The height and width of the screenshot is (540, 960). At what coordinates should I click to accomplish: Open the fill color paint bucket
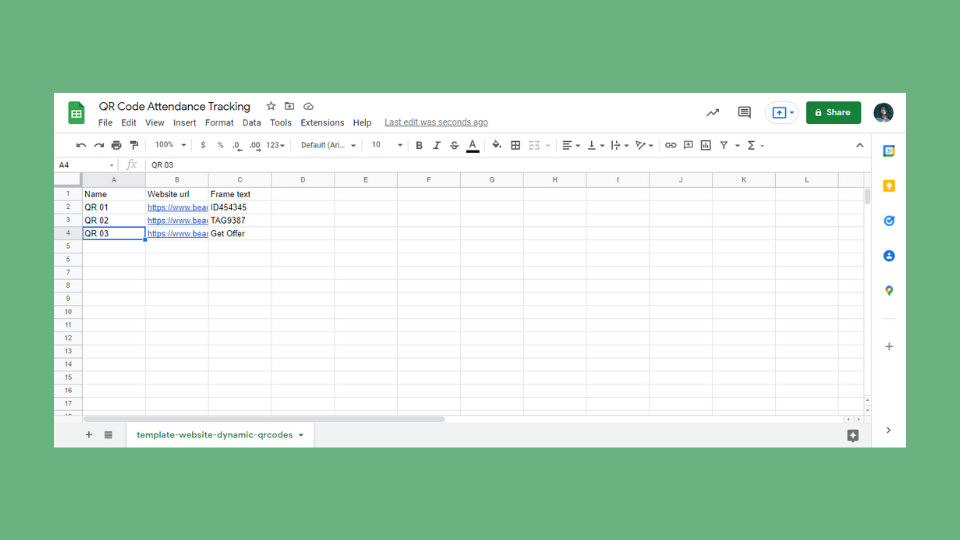point(497,145)
